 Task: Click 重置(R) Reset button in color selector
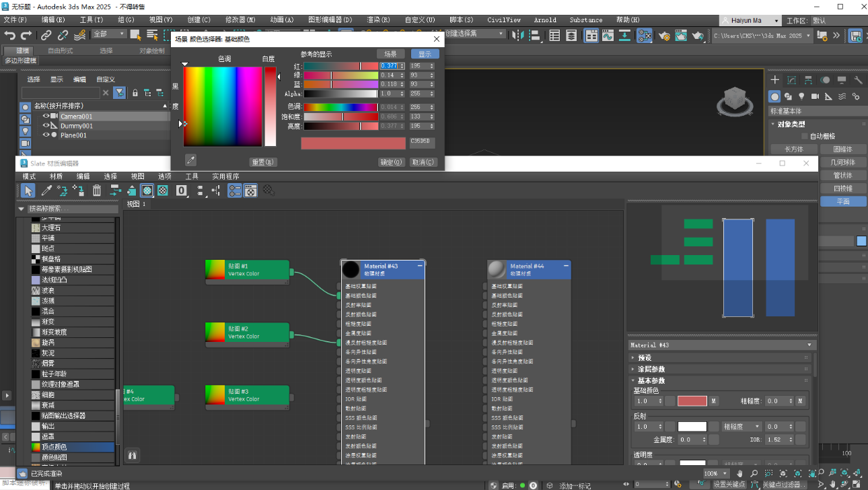pos(262,162)
